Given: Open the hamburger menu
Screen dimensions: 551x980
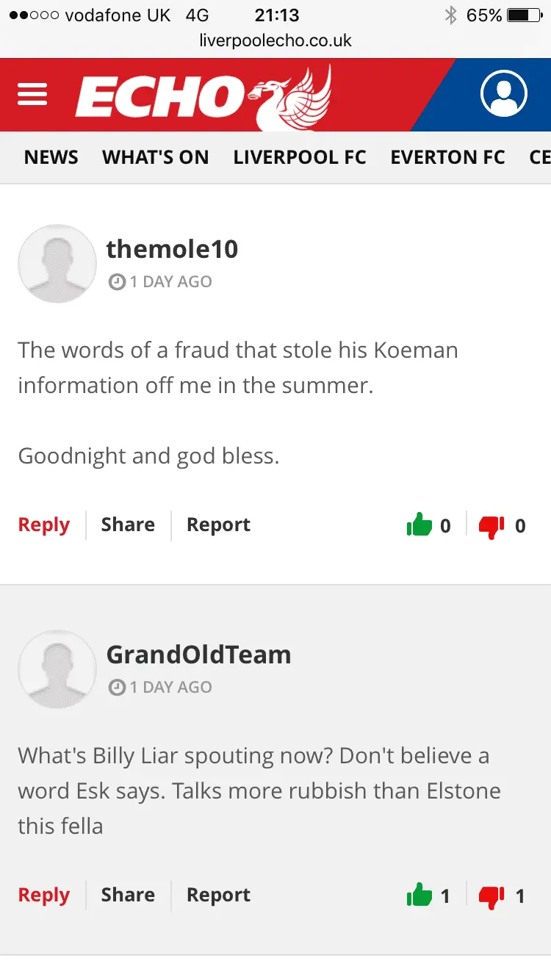Looking at the screenshot, I should [32, 94].
